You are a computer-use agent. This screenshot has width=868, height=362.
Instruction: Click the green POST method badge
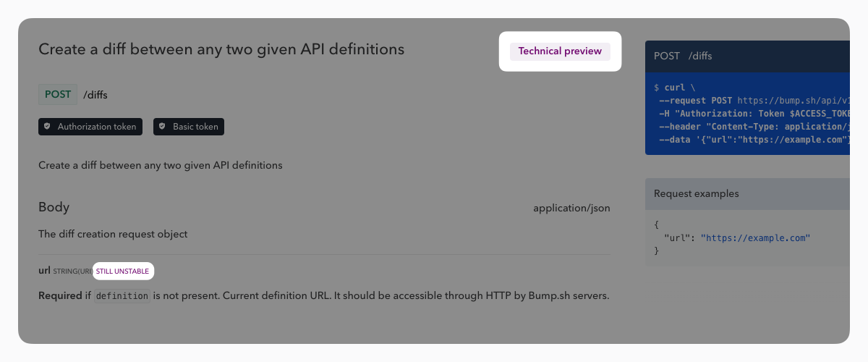click(58, 94)
